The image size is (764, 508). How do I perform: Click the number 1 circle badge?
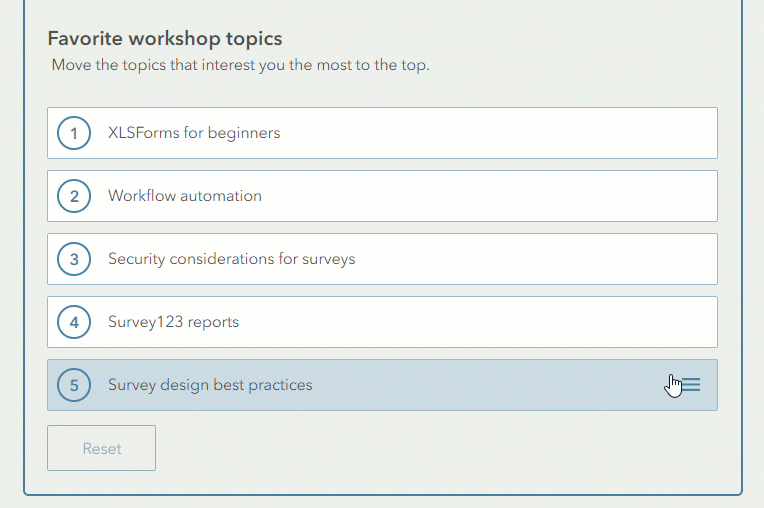[x=74, y=133]
